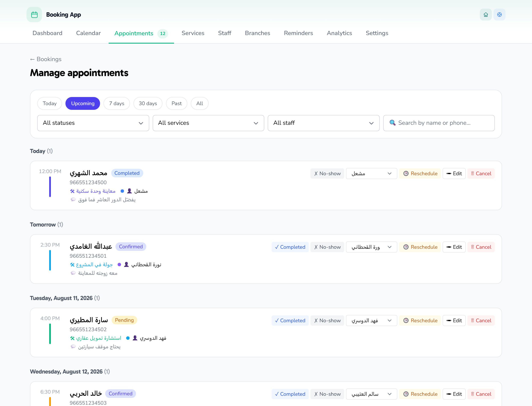Open staff dropdown for سارة المطيري appointment
This screenshot has width=532, height=406.
point(371,321)
